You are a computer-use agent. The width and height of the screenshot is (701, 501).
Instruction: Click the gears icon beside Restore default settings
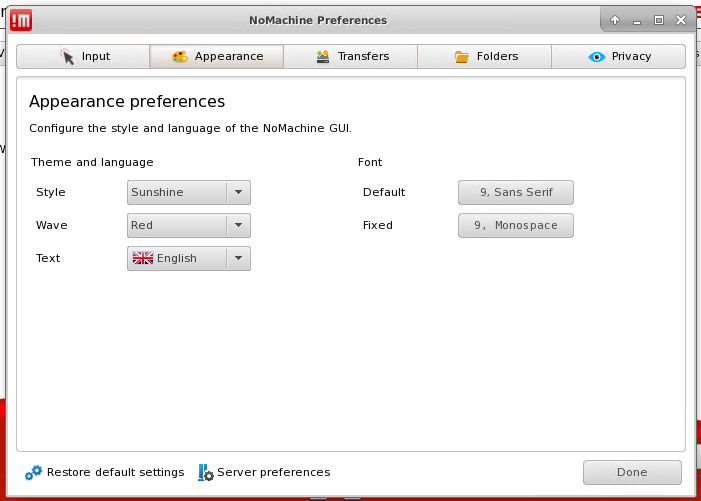pos(34,472)
